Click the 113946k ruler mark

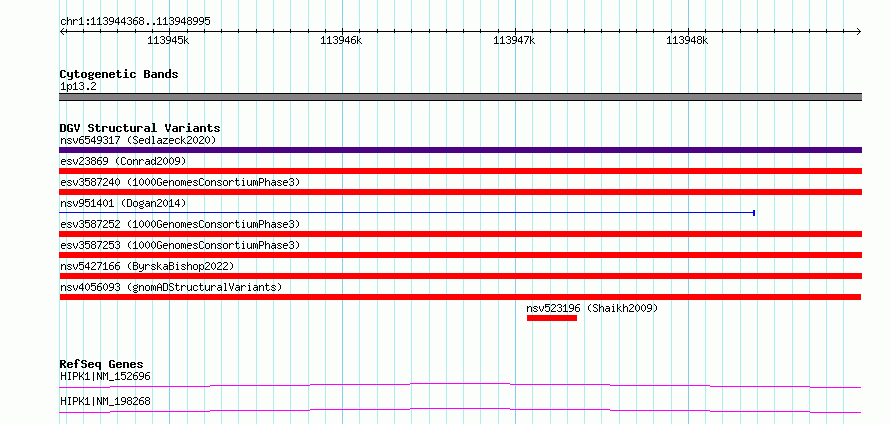click(x=341, y=40)
